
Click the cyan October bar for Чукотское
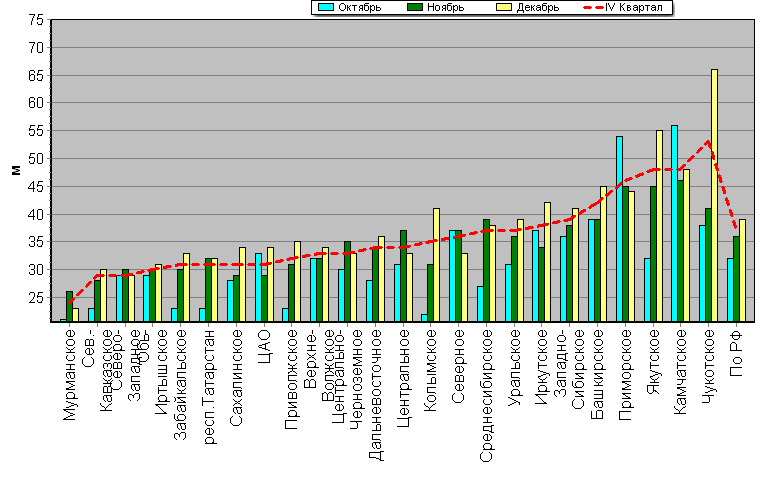(702, 273)
